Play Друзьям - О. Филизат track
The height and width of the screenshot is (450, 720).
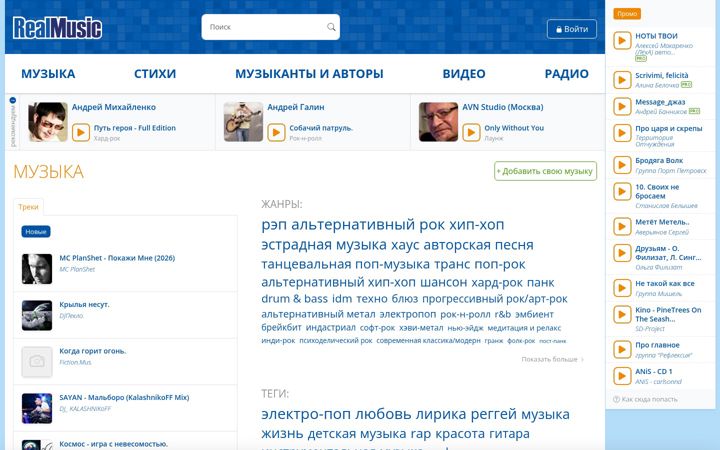click(x=622, y=253)
